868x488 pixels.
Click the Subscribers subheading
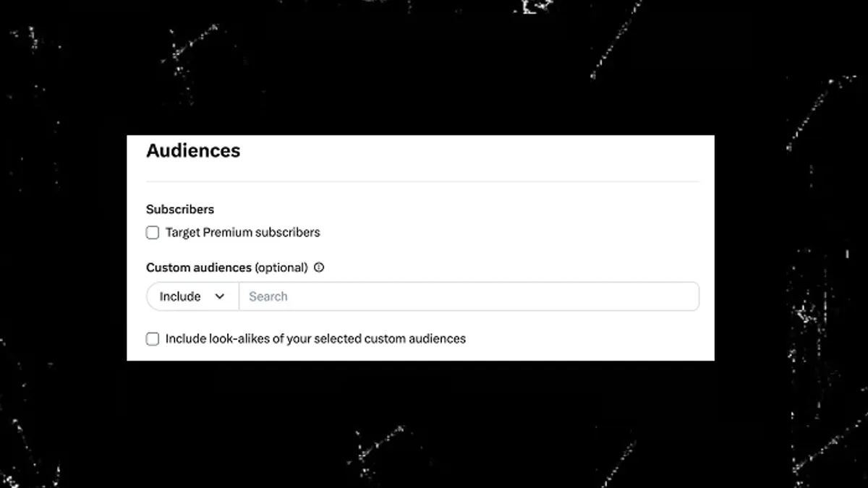coord(180,210)
